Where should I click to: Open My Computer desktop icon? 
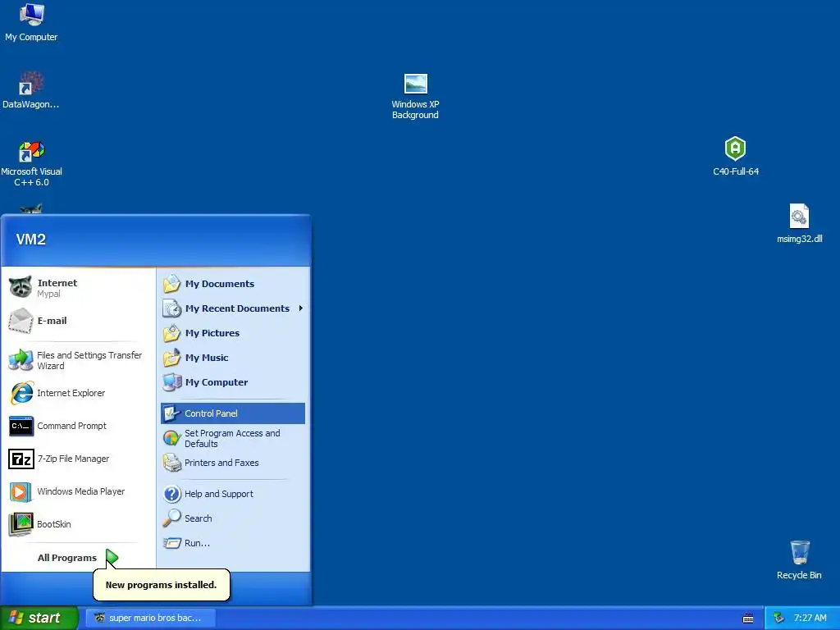point(31,22)
